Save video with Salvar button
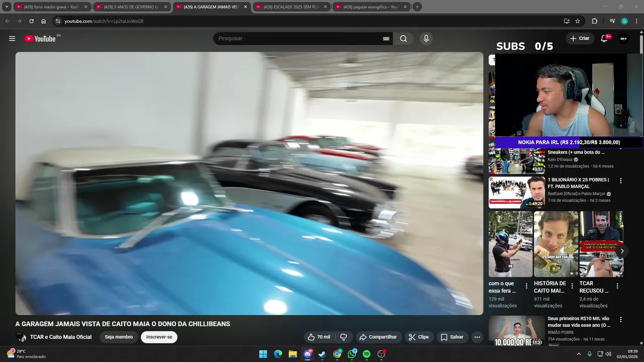Viewport: 644px width, 362px height. 452,337
